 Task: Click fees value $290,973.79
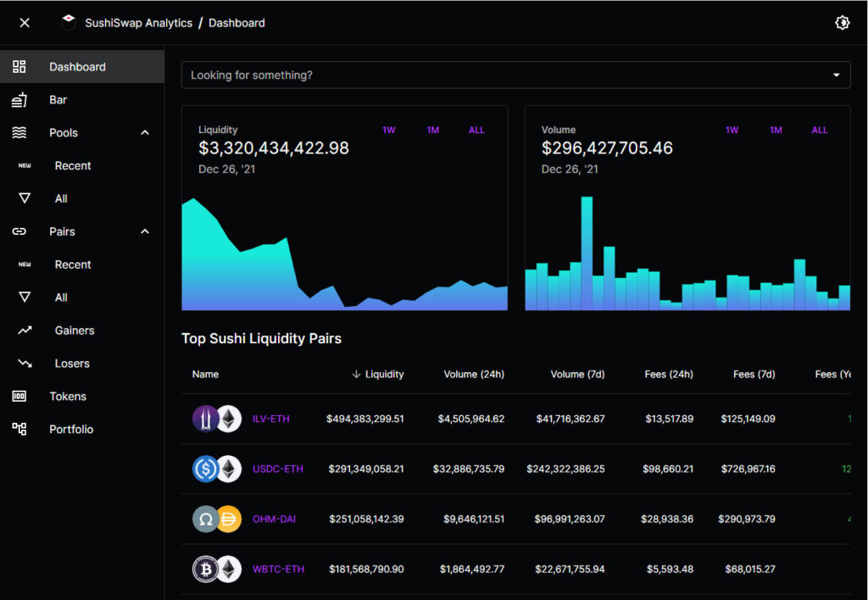click(x=747, y=519)
